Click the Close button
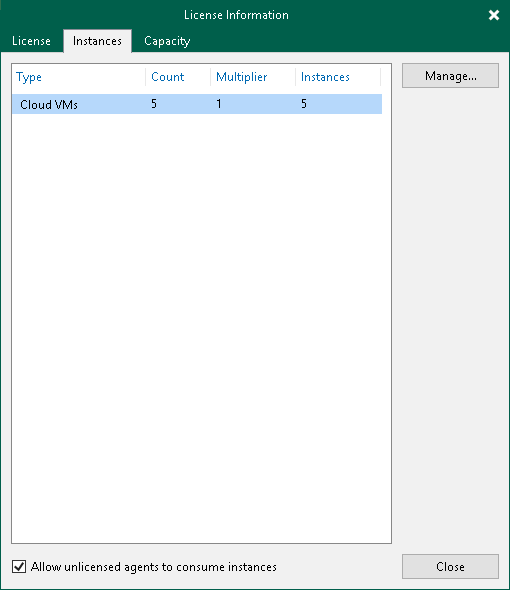 click(450, 566)
